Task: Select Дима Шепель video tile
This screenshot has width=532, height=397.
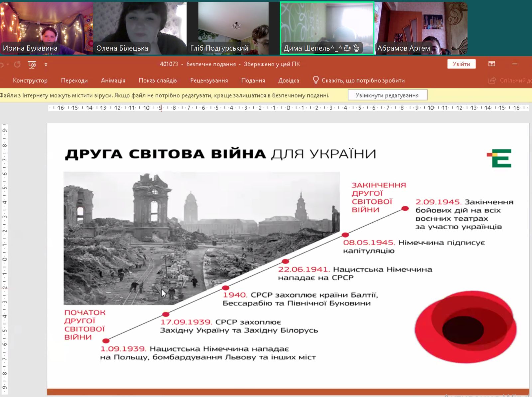Action: pos(327,28)
